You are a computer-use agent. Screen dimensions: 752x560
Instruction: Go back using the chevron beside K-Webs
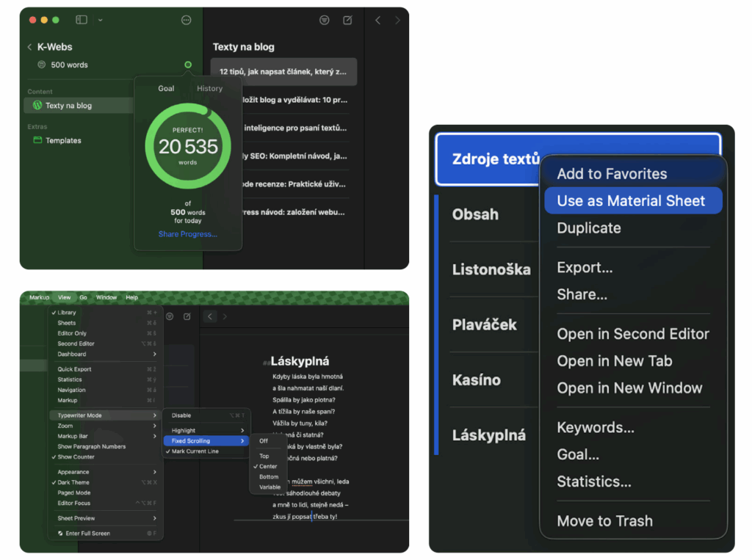point(29,47)
